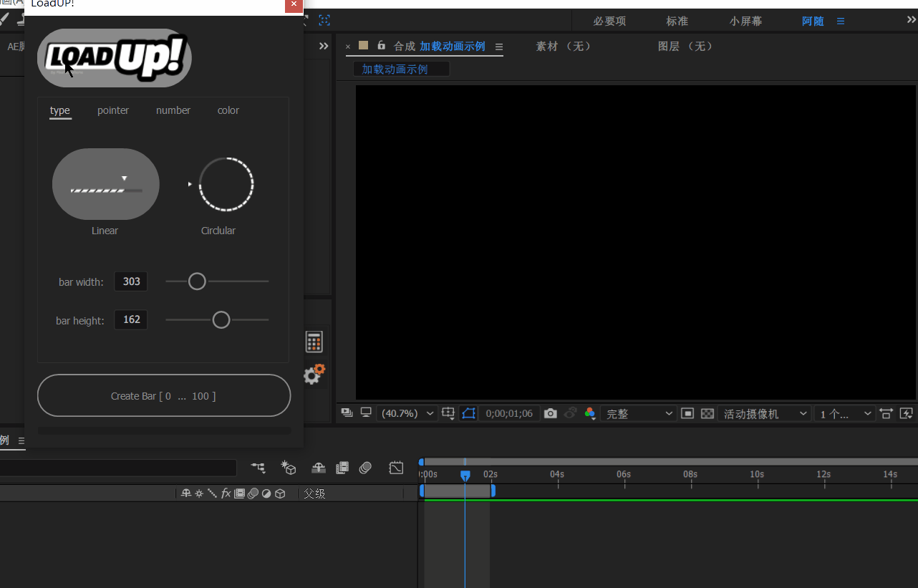
Task: Expand hidden workspaces chevron at top right
Action: pos(911,20)
